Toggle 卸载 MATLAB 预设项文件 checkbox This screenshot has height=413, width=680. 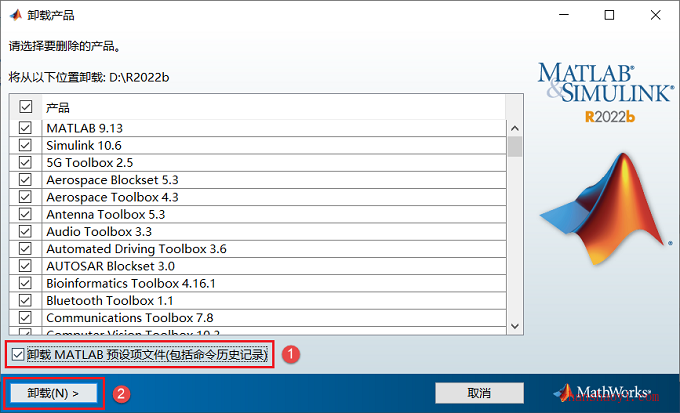pos(18,354)
